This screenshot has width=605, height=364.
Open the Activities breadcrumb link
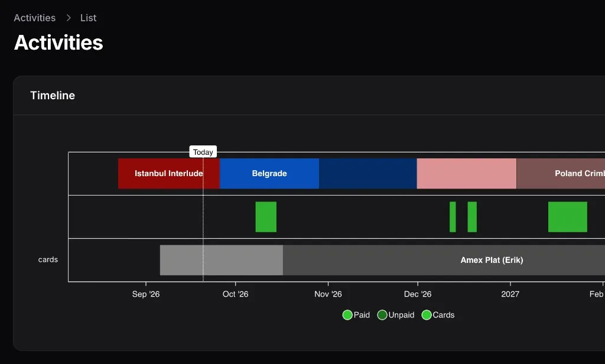(x=35, y=18)
